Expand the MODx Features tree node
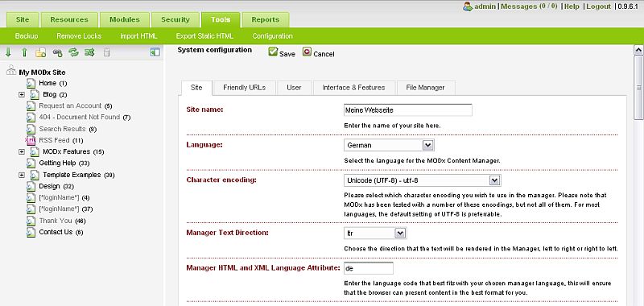This screenshot has width=644, height=306. coord(22,152)
